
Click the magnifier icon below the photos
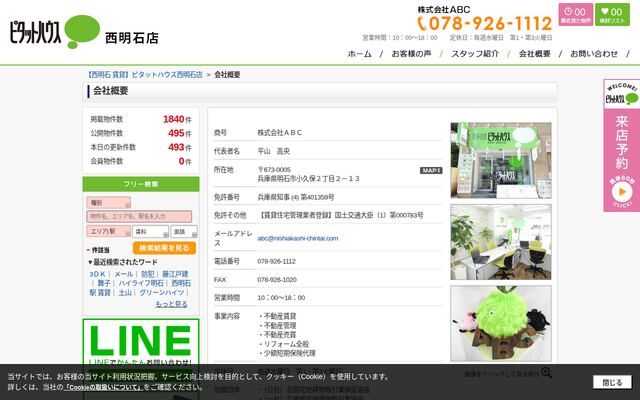click(546, 372)
